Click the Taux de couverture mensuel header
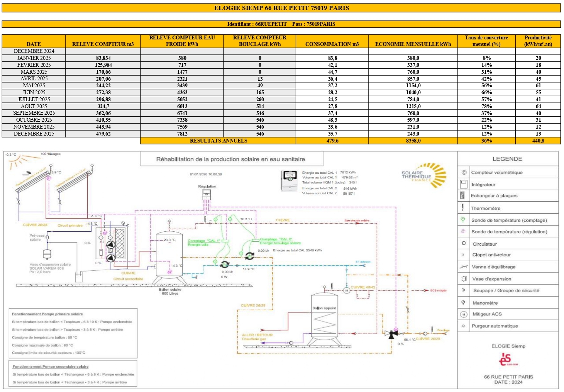 click(x=486, y=41)
